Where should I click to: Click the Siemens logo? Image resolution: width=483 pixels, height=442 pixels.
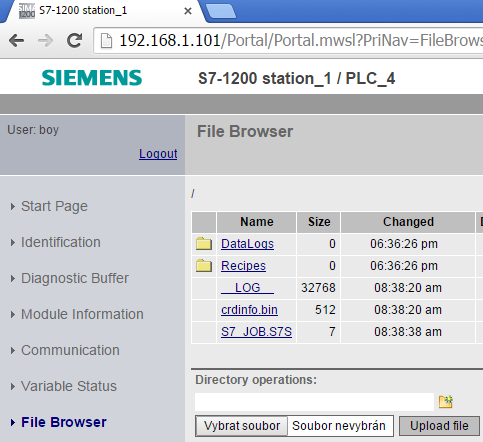[x=92, y=78]
